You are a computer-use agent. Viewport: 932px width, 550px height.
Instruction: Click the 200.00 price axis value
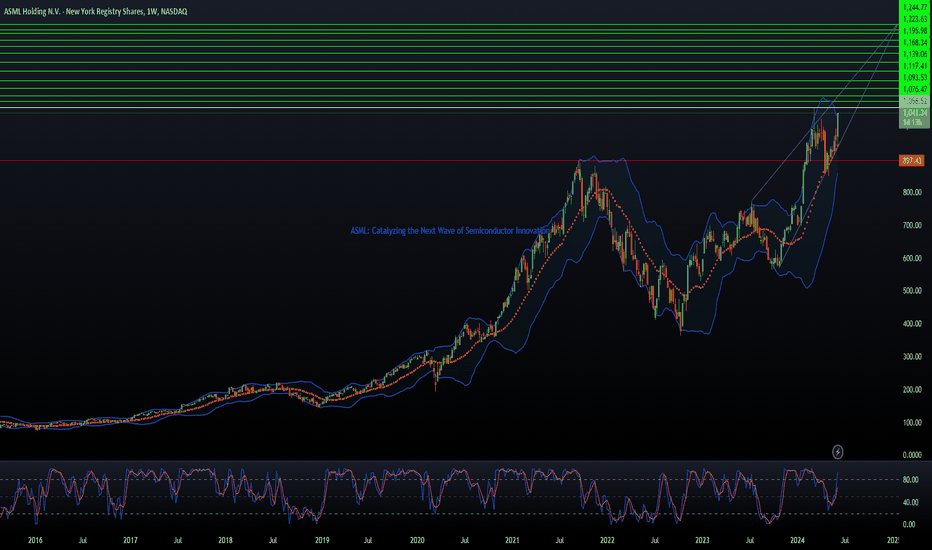[912, 389]
